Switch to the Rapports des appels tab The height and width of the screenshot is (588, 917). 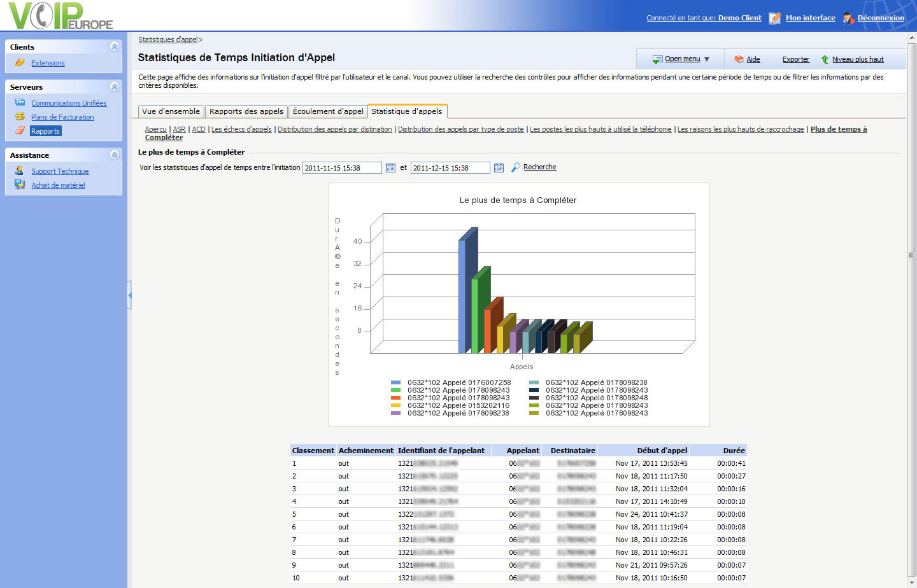[246, 111]
